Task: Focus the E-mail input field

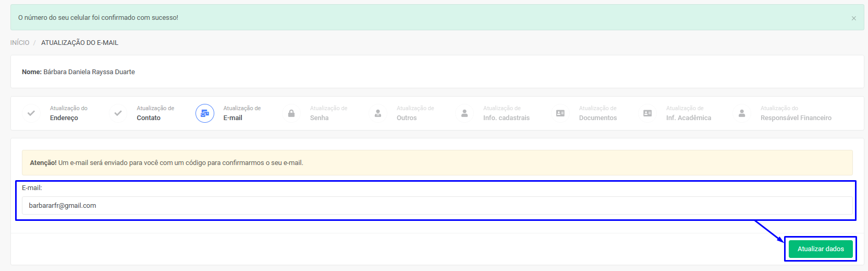Action: 437,206
